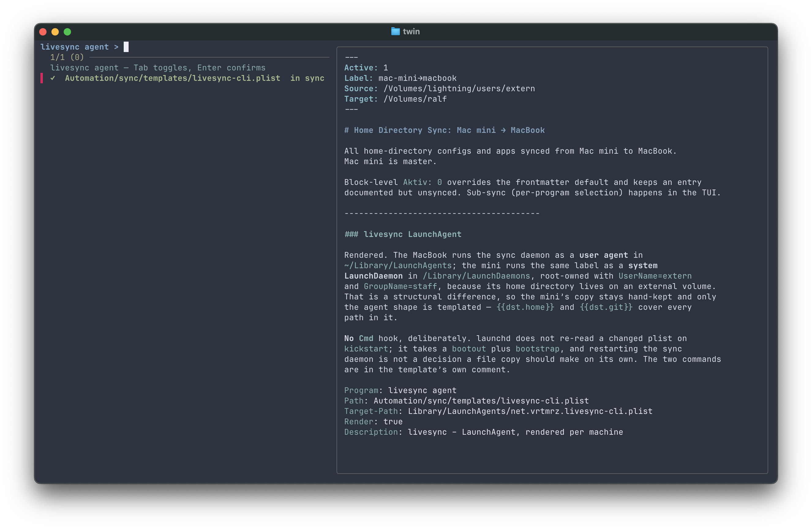Click the {{dst.home}} template variable
This screenshot has height=529, width=812.
[525, 307]
